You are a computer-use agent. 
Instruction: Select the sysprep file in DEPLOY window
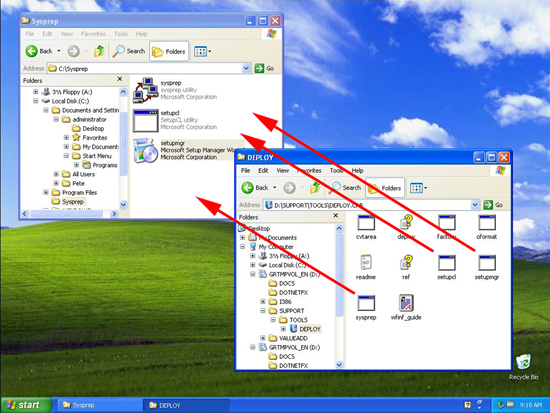pyautogui.click(x=366, y=307)
